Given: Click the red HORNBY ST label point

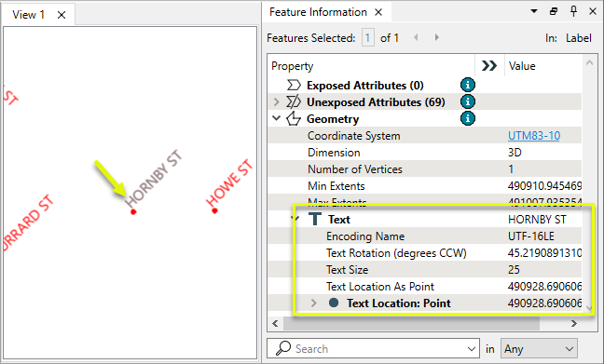Looking at the screenshot, I should [133, 211].
